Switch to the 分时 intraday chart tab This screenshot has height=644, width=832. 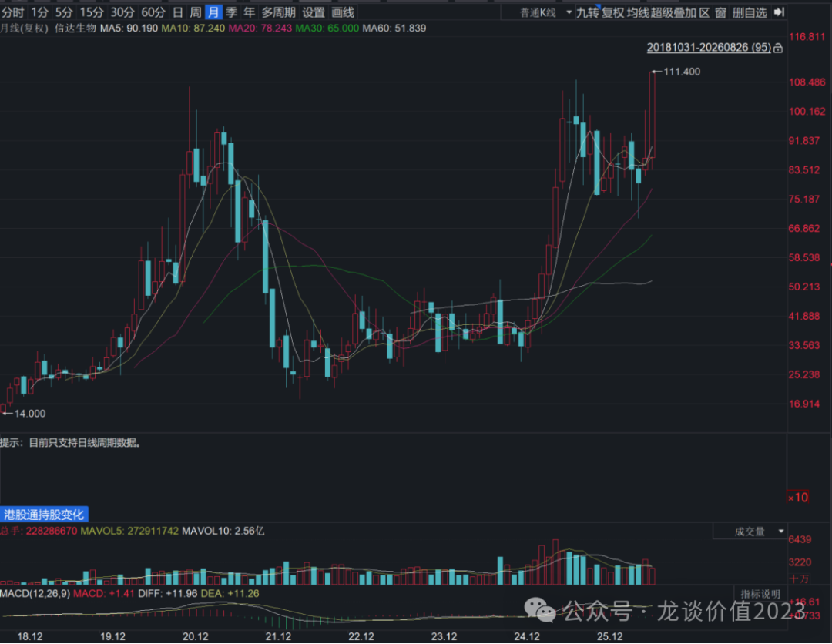[13, 12]
